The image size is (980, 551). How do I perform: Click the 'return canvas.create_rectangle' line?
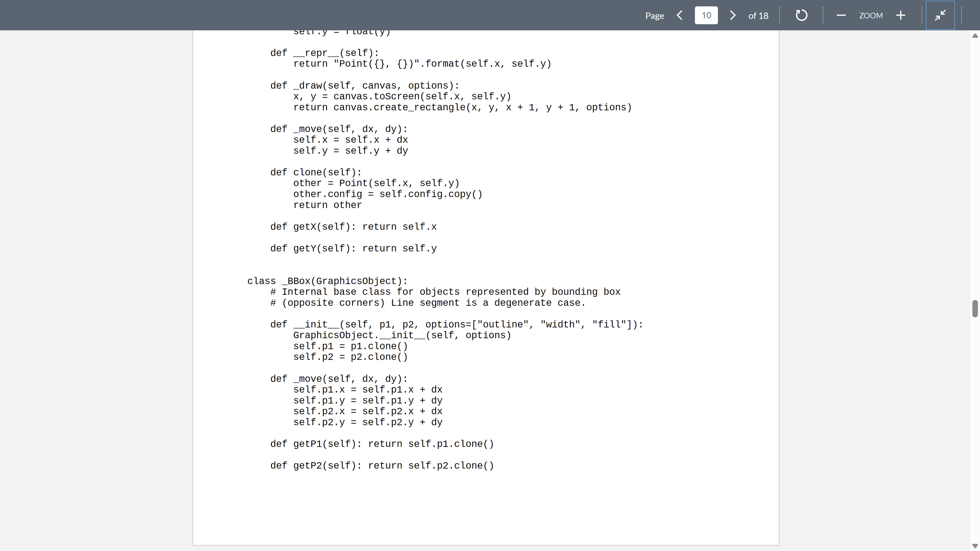pyautogui.click(x=462, y=107)
